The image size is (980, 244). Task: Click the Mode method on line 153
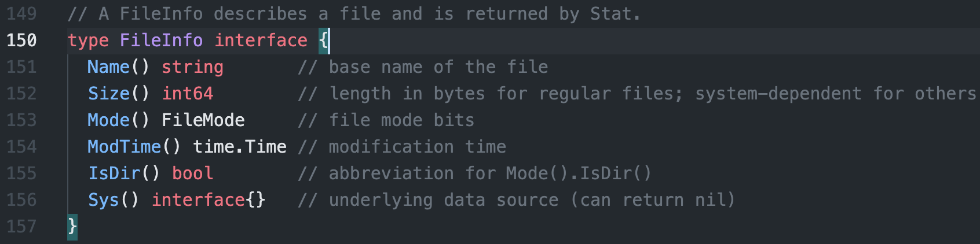pyautogui.click(x=108, y=120)
